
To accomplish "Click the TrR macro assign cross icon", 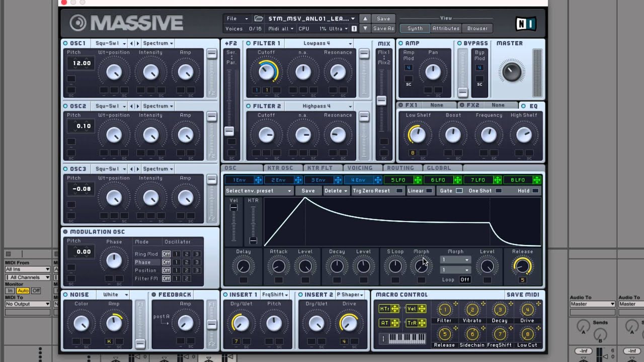I will pyautogui.click(x=422, y=323).
